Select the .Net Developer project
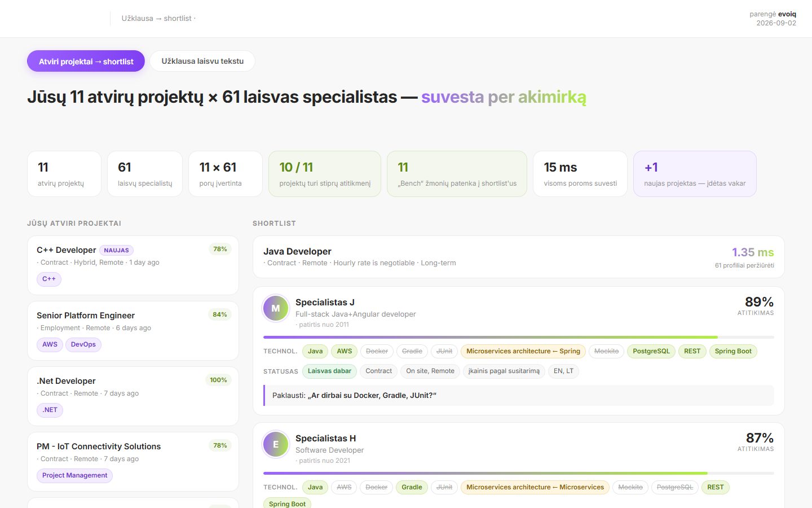This screenshot has width=812, height=508. point(133,396)
